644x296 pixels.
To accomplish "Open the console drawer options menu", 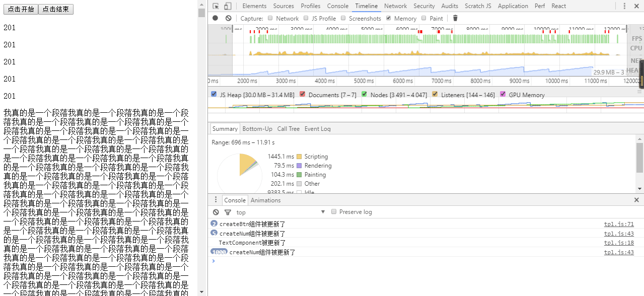I will click(216, 200).
